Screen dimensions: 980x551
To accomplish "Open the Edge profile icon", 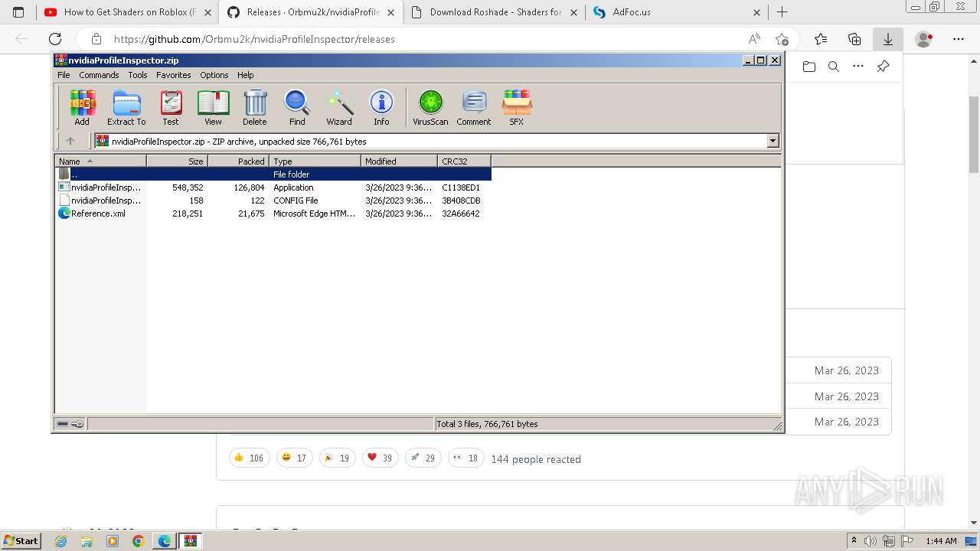I will (924, 39).
